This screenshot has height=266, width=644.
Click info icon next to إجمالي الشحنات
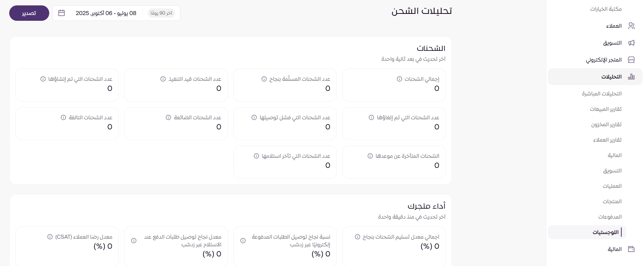point(399,79)
